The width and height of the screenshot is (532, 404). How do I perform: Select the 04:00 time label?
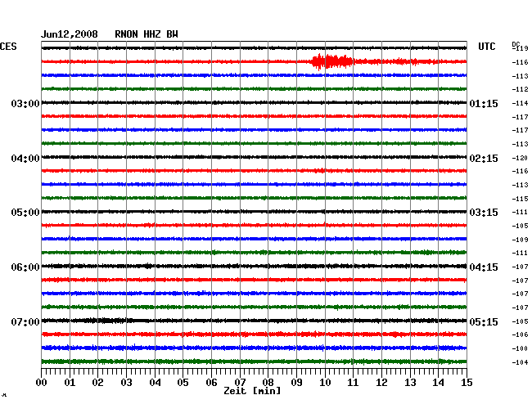(x=25, y=159)
